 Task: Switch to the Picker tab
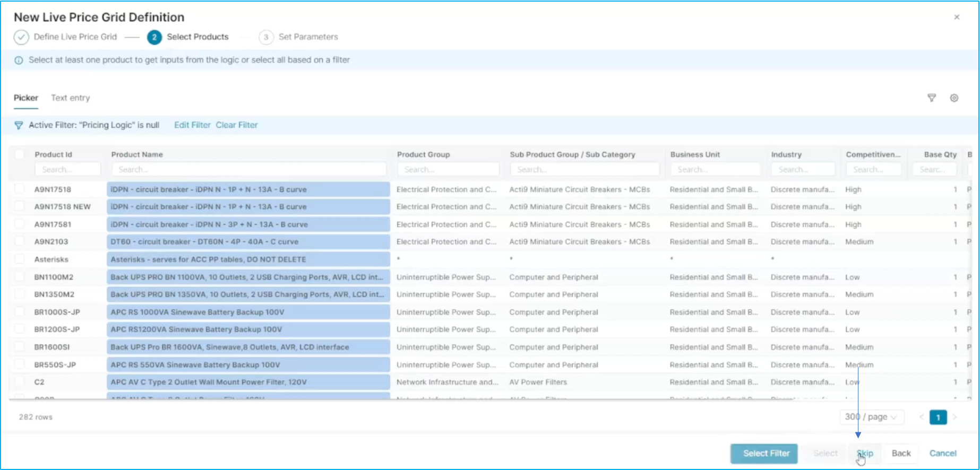pyautogui.click(x=26, y=98)
